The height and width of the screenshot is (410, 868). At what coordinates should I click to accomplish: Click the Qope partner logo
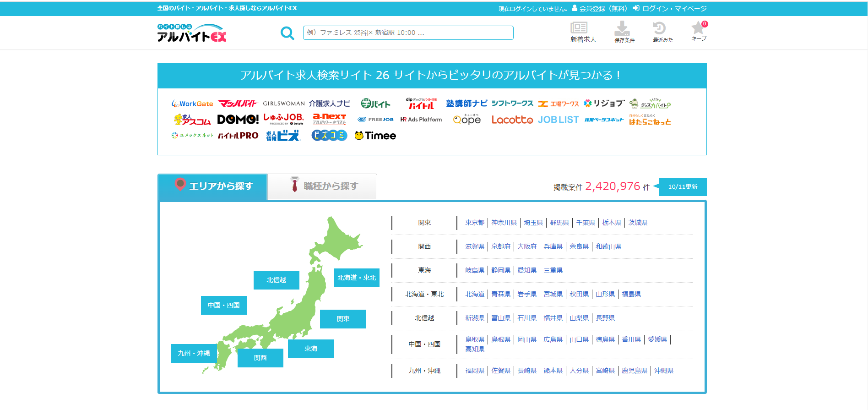coord(467,120)
